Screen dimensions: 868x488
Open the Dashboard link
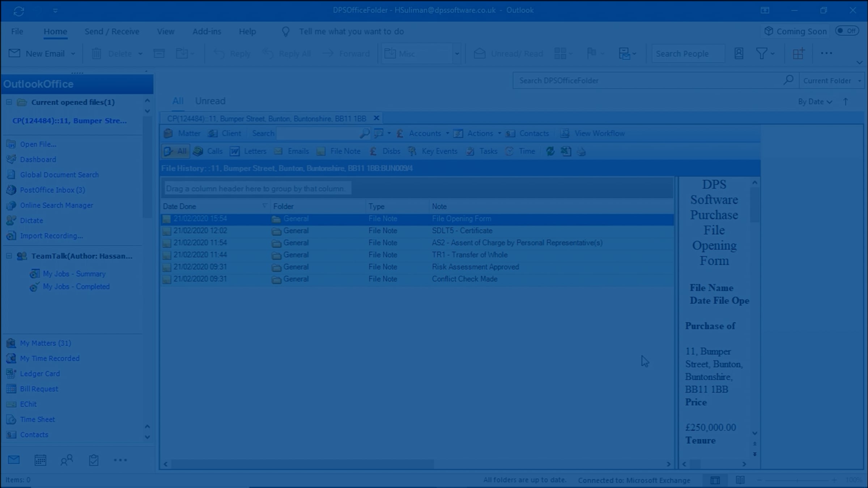tap(38, 159)
